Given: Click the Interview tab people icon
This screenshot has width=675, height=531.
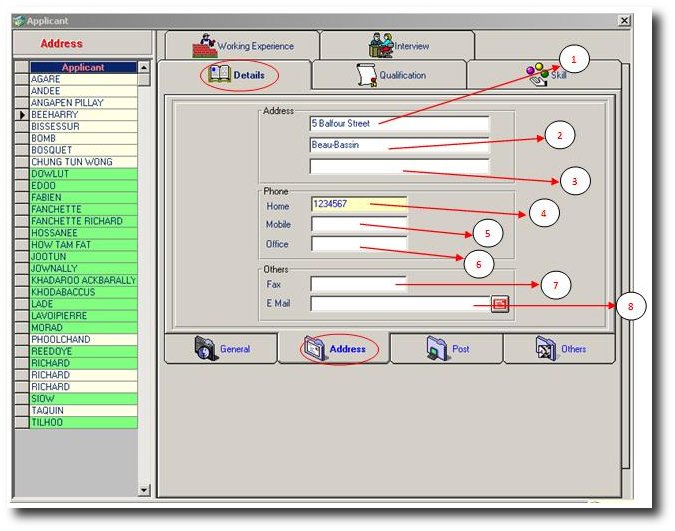Looking at the screenshot, I should tap(381, 45).
